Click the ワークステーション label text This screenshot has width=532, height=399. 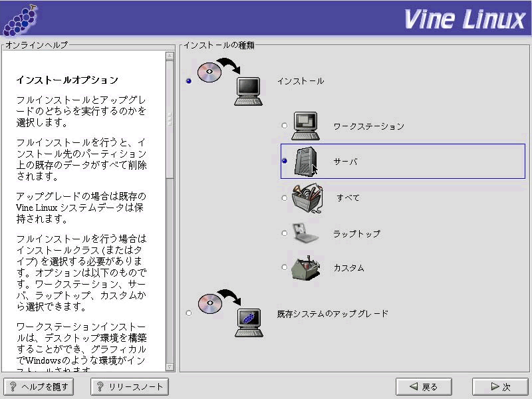369,126
